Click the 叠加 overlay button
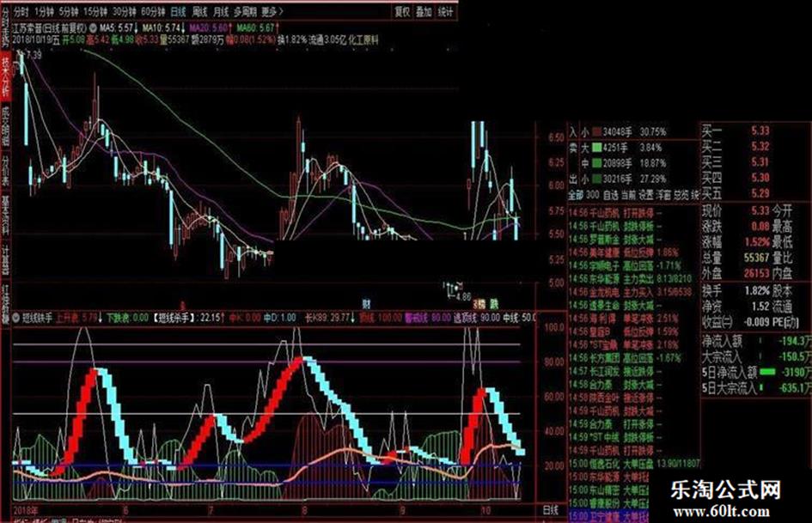 pyautogui.click(x=424, y=11)
